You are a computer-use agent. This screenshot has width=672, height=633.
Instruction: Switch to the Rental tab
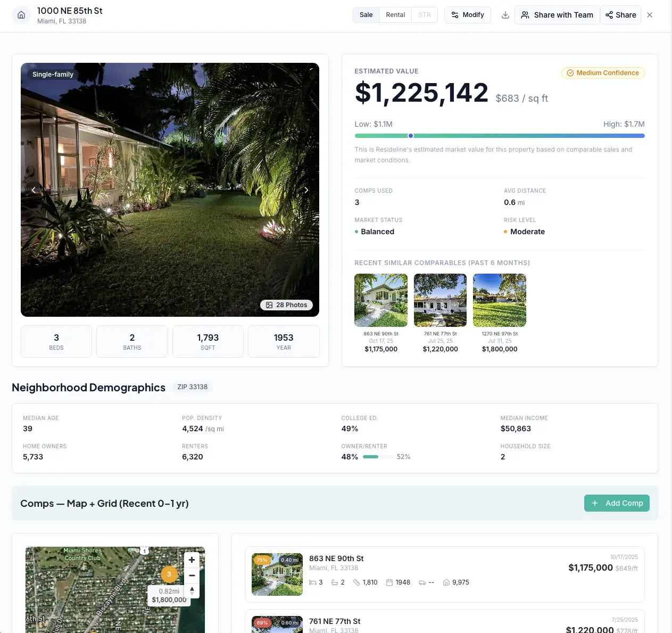point(395,15)
